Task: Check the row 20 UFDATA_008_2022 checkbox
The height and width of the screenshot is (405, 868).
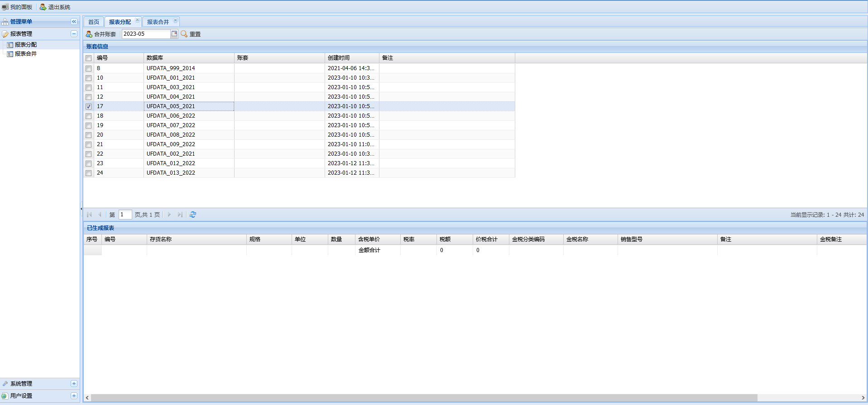Action: click(89, 135)
